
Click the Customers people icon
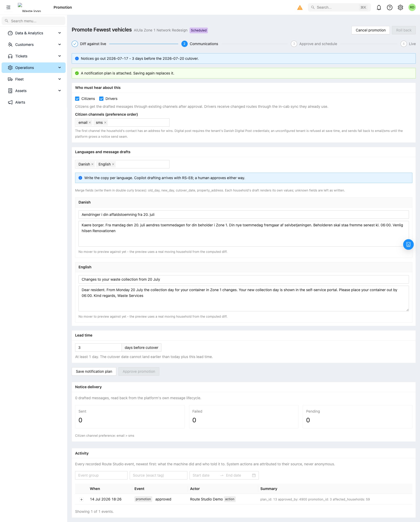[x=10, y=45]
